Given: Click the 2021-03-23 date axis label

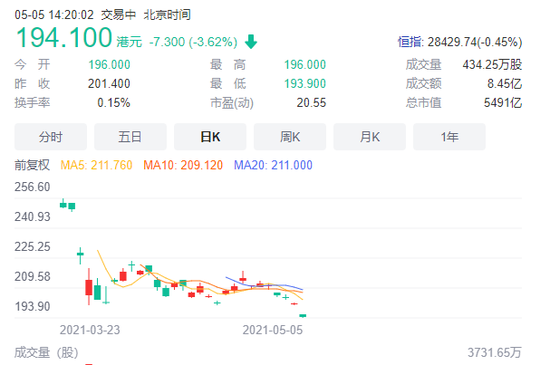Looking at the screenshot, I should click(90, 330).
